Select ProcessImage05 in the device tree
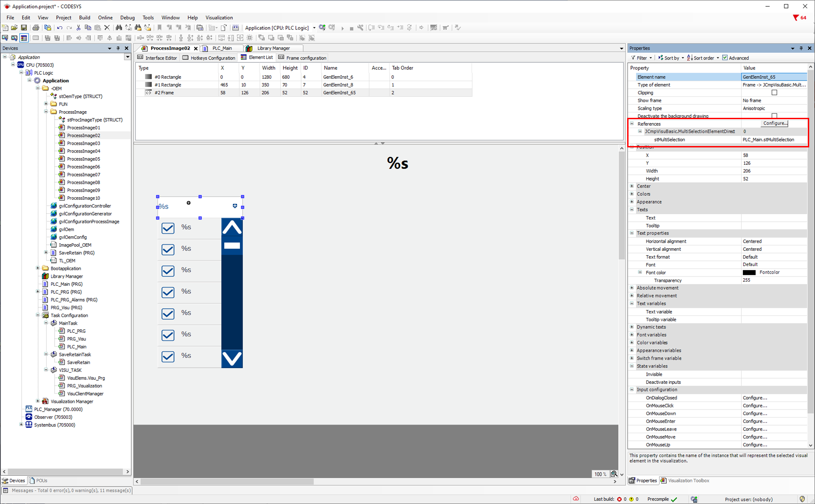 tap(83, 159)
